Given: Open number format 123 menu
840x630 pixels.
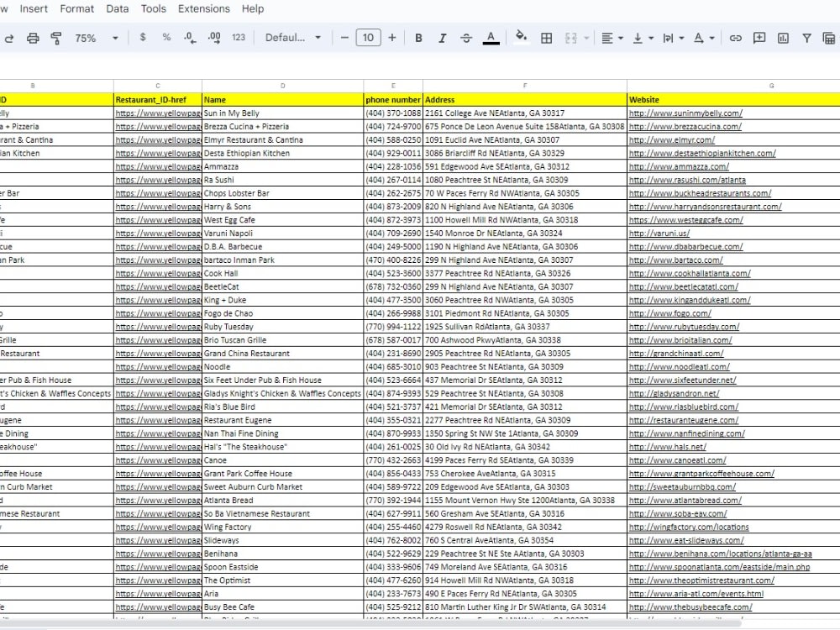Looking at the screenshot, I should coord(239,38).
